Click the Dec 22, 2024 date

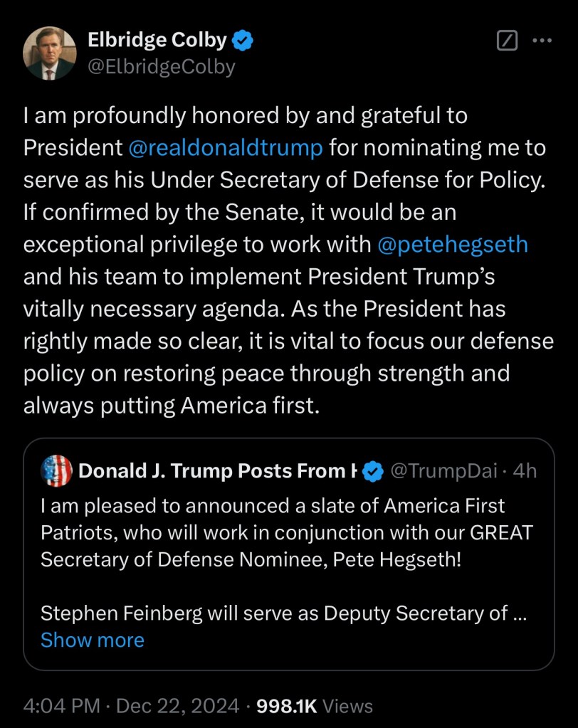click(x=177, y=706)
